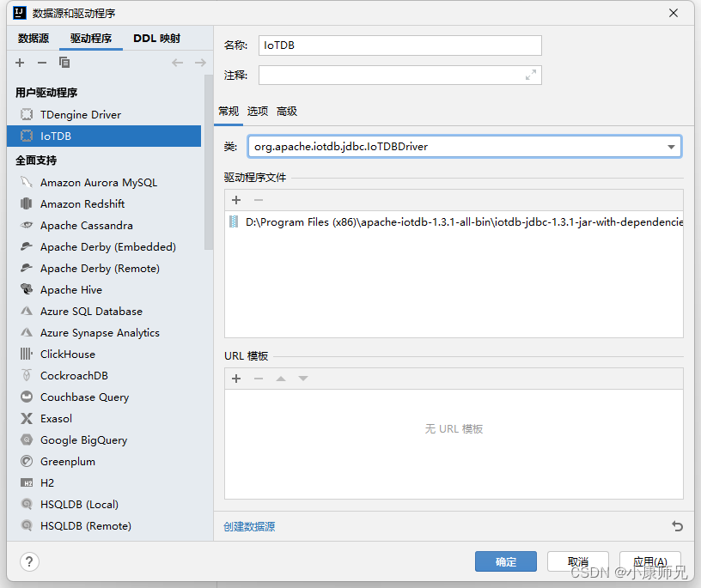This screenshot has width=701, height=588.
Task: Click the forward navigation arrow
Action: tap(201, 62)
